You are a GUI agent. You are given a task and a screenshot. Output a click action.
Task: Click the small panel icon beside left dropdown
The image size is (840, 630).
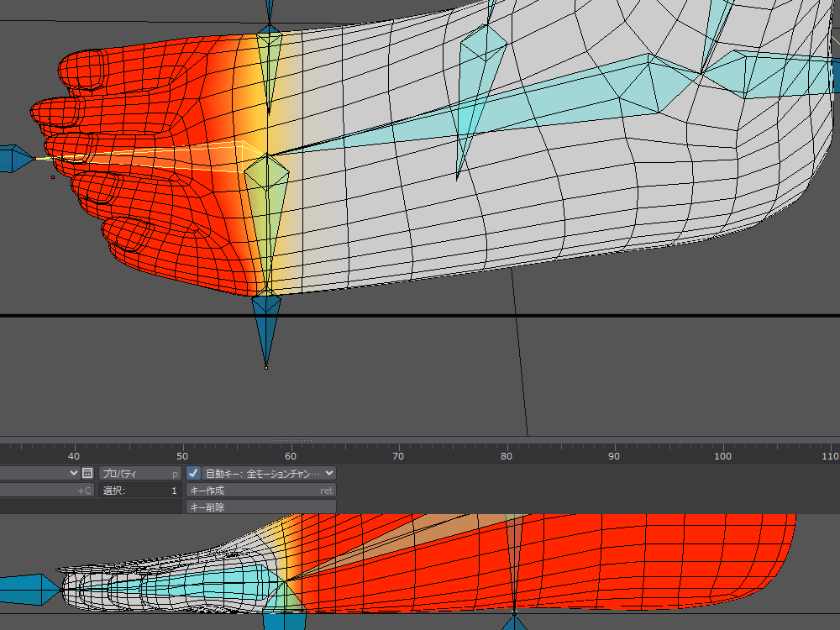(87, 473)
